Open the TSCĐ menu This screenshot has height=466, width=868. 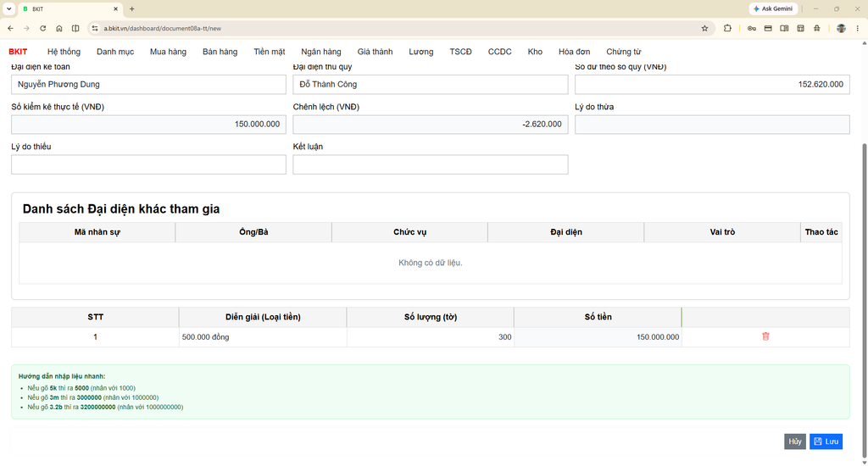pyautogui.click(x=460, y=52)
